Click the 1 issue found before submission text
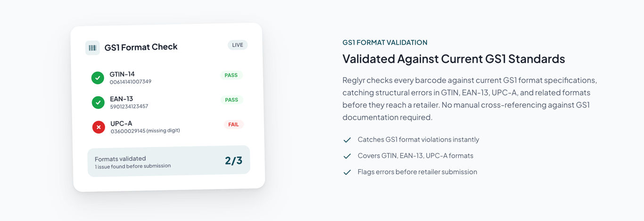Image resolution: width=644 pixels, height=221 pixels. tap(133, 166)
